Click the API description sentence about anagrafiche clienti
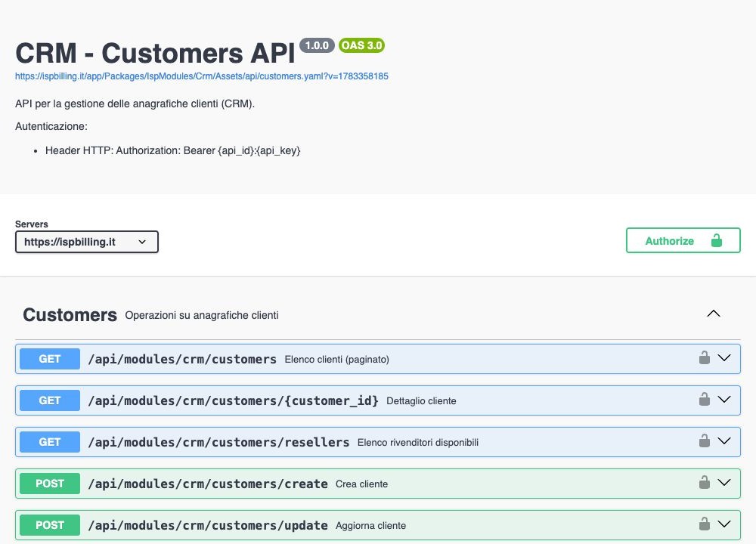 point(135,104)
